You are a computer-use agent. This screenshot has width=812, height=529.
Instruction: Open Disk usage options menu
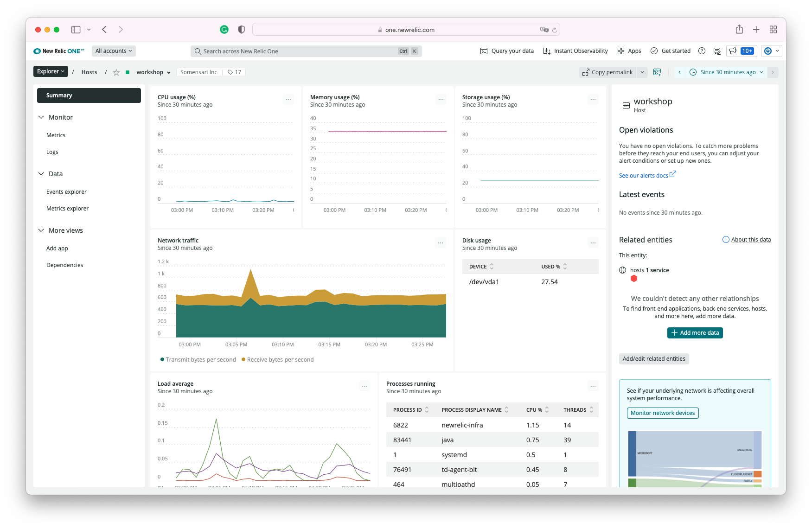(x=593, y=242)
